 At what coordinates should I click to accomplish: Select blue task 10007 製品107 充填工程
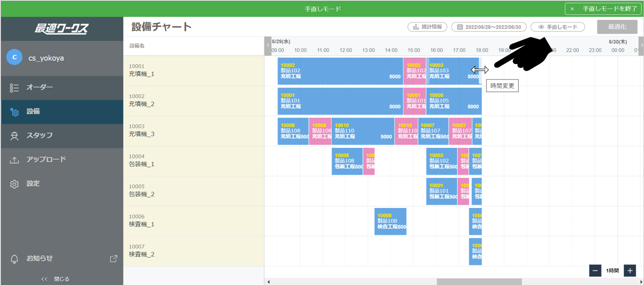pos(433,131)
